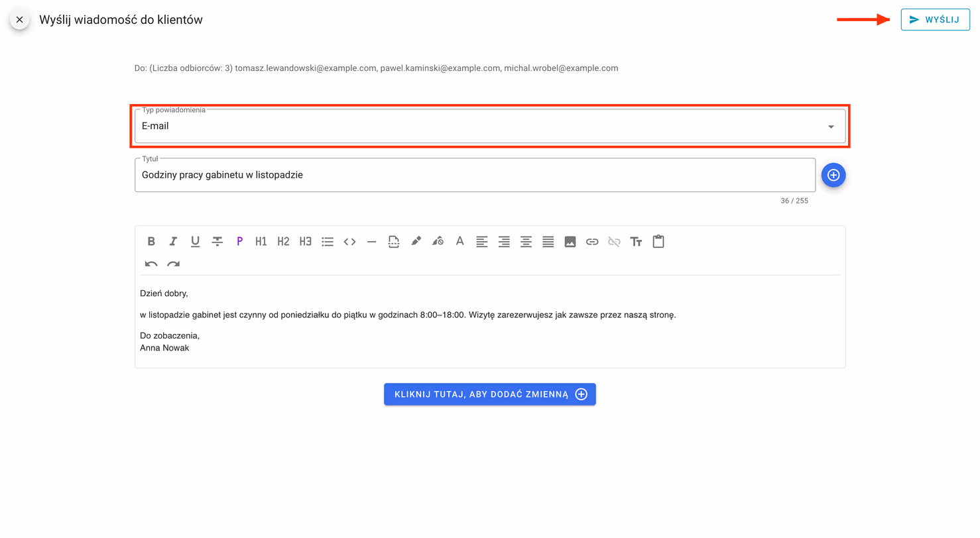Redo the last edit
The height and width of the screenshot is (538, 980).
(173, 264)
